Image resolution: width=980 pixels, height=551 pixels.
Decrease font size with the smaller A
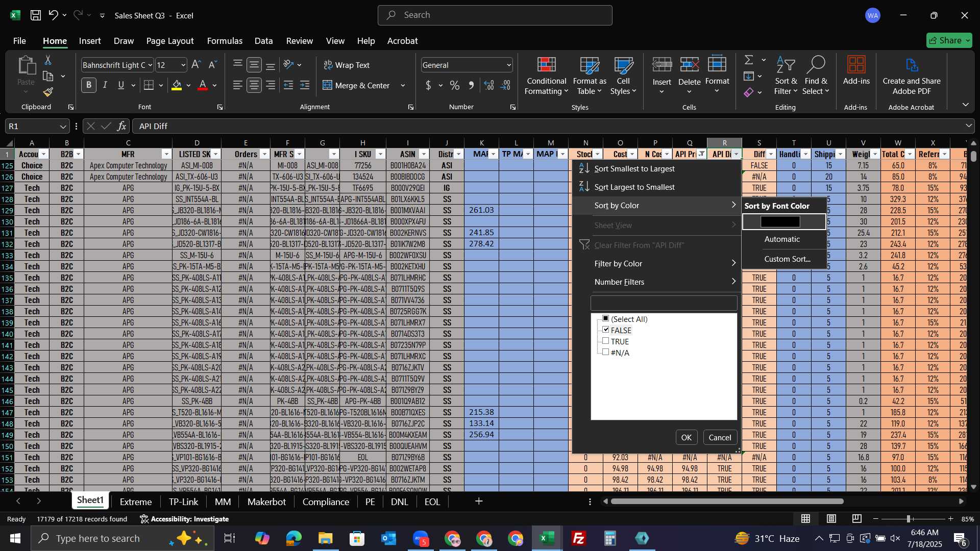click(x=213, y=65)
